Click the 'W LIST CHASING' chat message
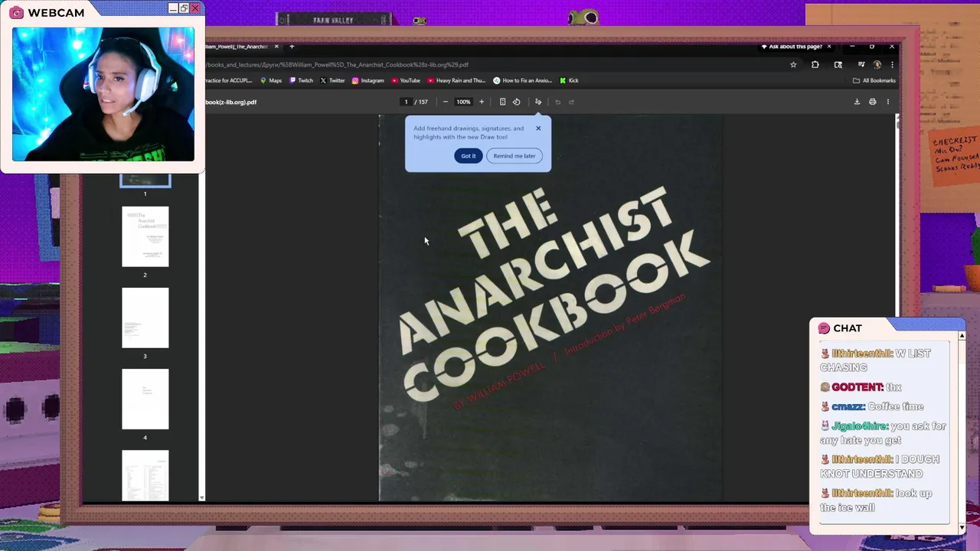Image resolution: width=980 pixels, height=551 pixels. (x=876, y=360)
